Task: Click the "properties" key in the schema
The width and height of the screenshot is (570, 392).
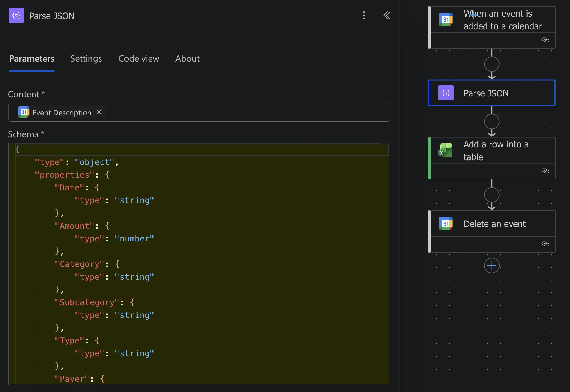Action: pos(65,175)
